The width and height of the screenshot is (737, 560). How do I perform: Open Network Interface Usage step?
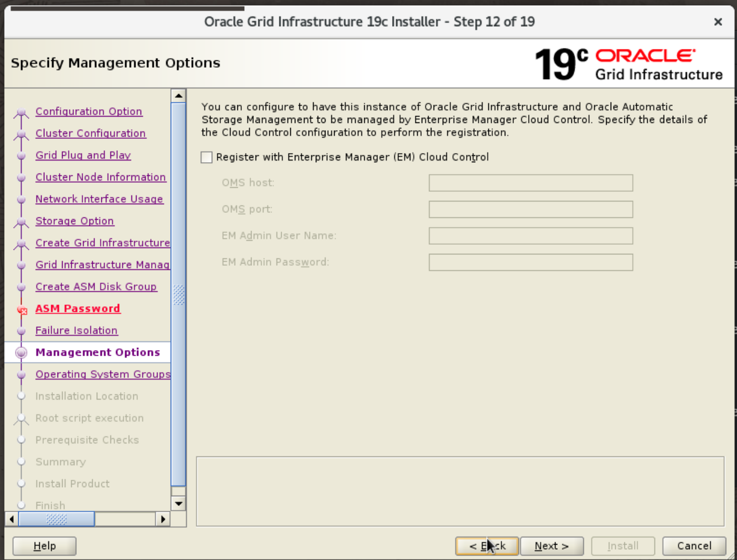coord(100,199)
